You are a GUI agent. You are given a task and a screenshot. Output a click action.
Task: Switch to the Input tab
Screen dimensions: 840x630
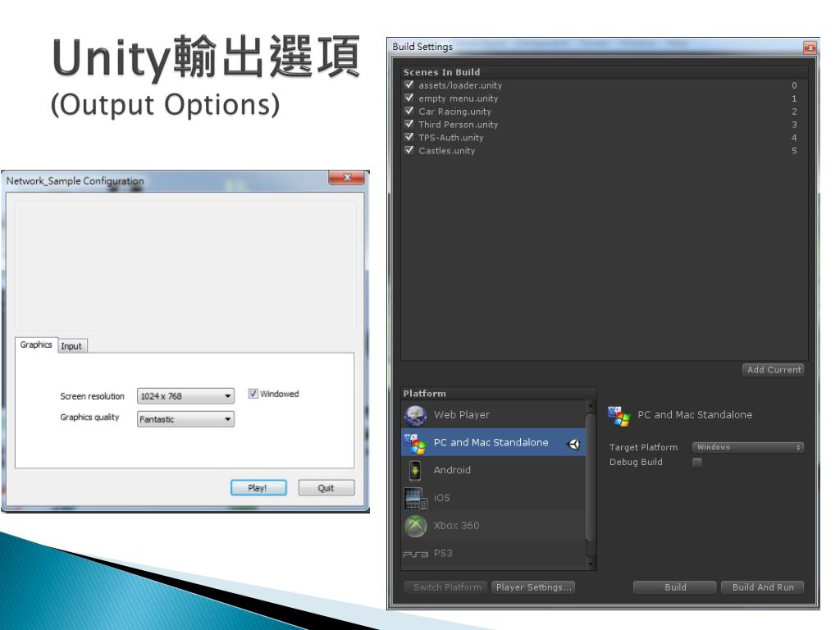(x=71, y=346)
